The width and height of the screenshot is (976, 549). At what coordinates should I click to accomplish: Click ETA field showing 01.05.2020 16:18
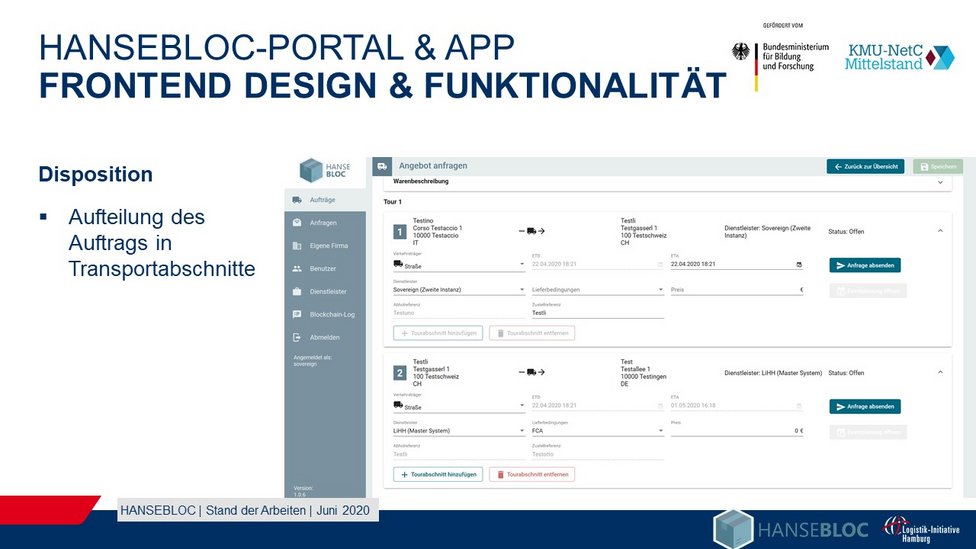[x=737, y=406]
